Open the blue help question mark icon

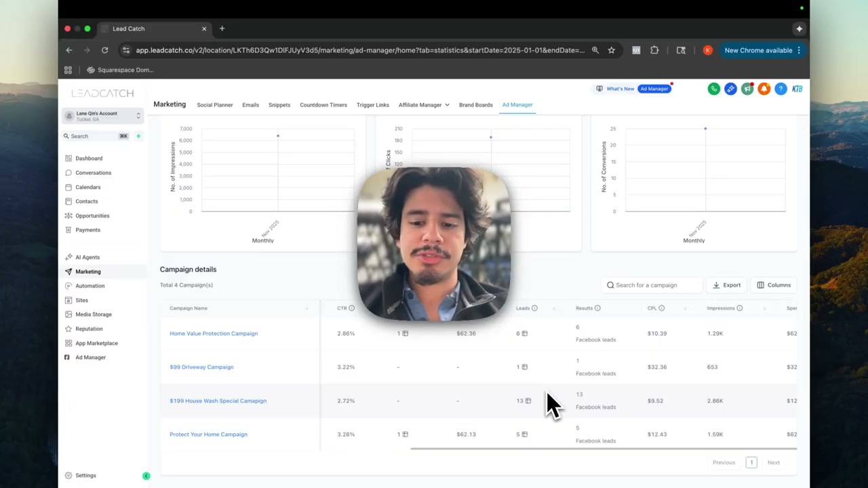(x=781, y=89)
